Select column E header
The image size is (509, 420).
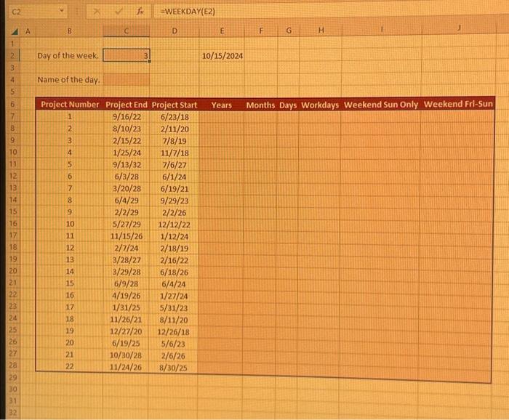[x=222, y=31]
